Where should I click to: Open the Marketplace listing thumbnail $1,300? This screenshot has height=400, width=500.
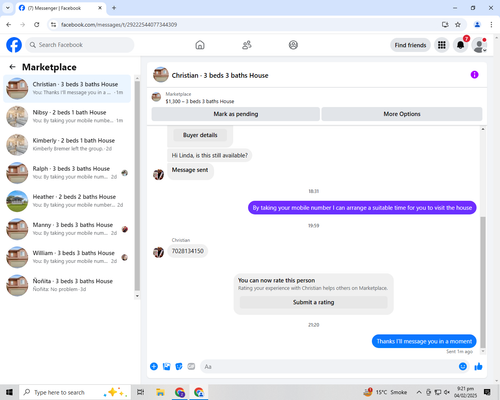pyautogui.click(x=156, y=97)
